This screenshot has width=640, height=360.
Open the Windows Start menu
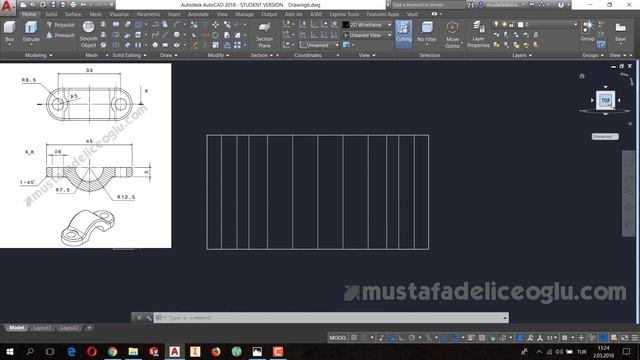pyautogui.click(x=9, y=351)
